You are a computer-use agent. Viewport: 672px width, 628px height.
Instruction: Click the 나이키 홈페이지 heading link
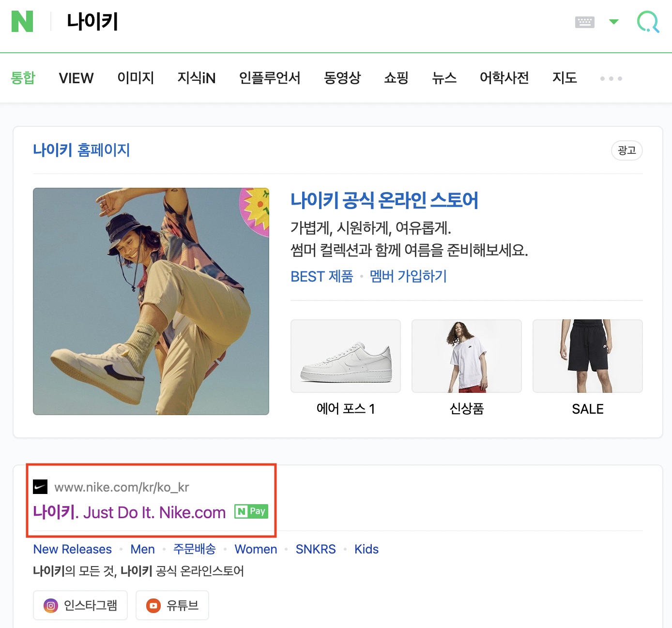point(81,150)
